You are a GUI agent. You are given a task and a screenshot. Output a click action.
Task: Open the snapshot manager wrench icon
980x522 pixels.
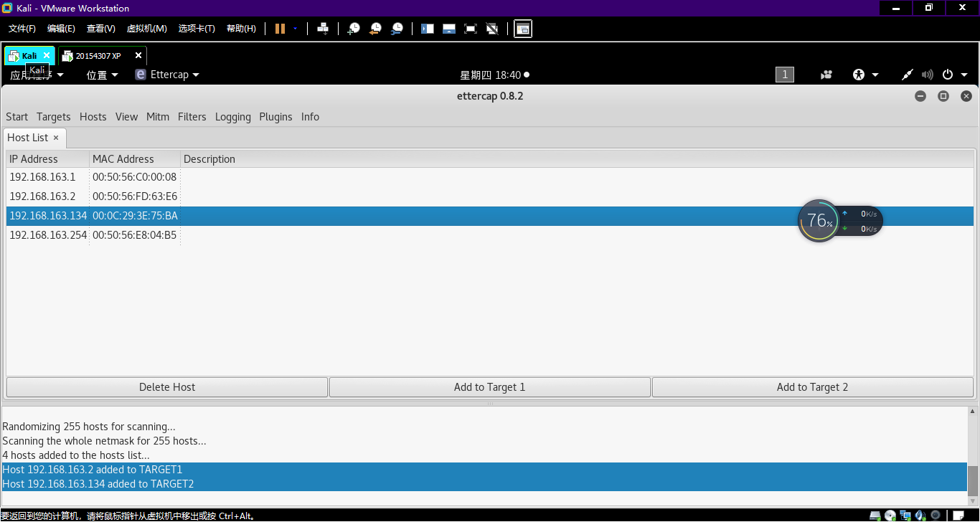pyautogui.click(x=397, y=29)
